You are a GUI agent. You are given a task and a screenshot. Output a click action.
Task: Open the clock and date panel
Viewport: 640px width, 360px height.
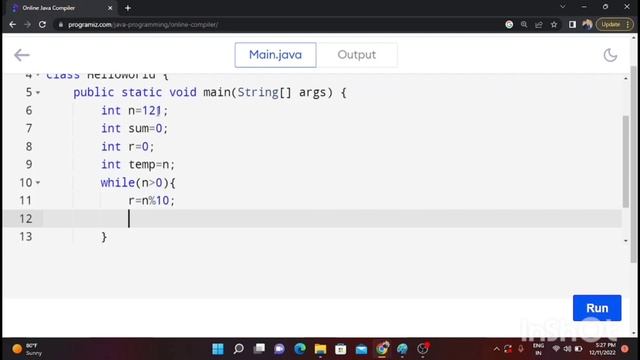(602, 349)
